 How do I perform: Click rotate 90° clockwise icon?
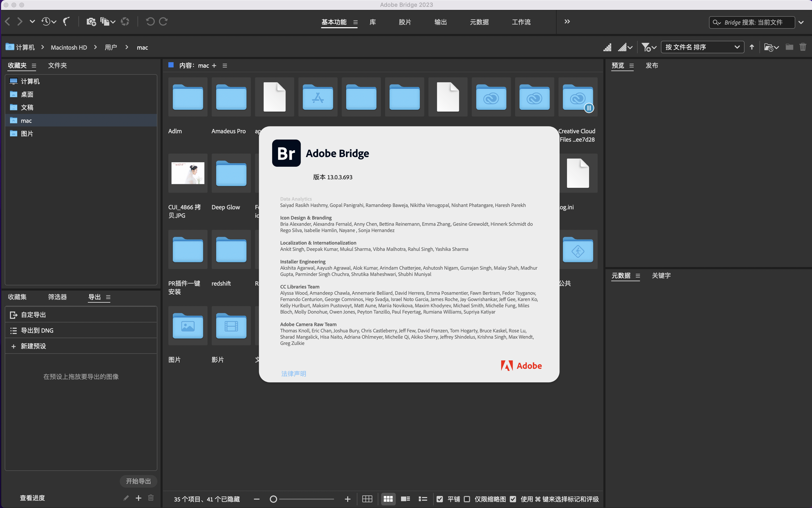pos(164,21)
